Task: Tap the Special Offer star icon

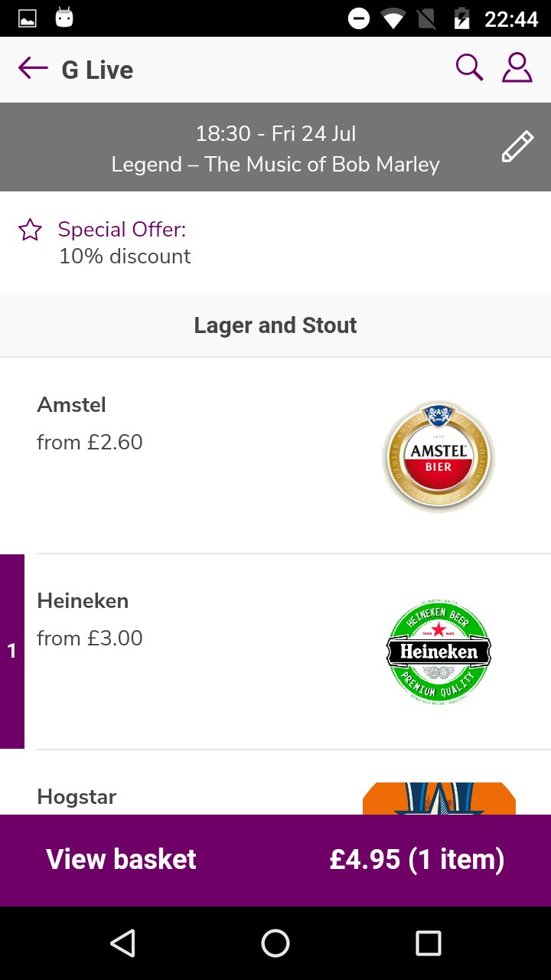Action: [x=30, y=230]
